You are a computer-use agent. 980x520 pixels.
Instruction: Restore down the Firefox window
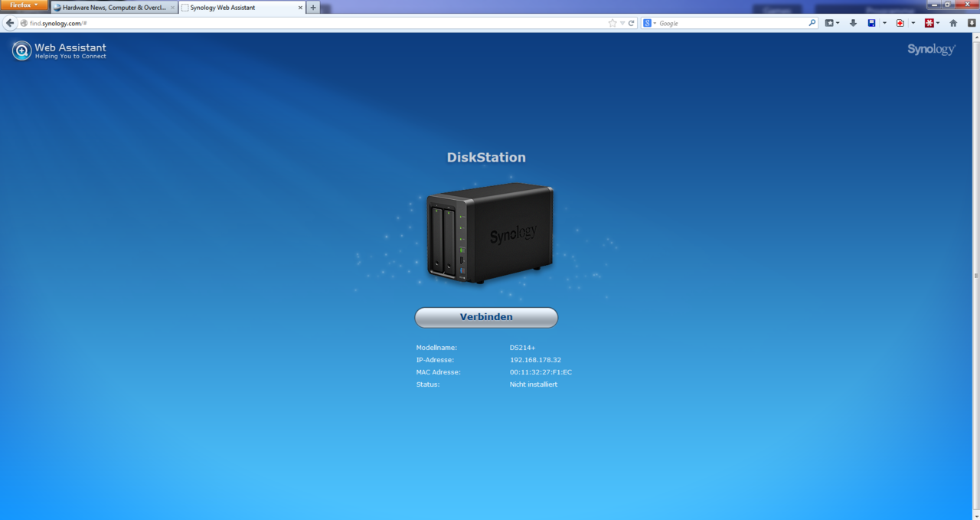(948, 4)
